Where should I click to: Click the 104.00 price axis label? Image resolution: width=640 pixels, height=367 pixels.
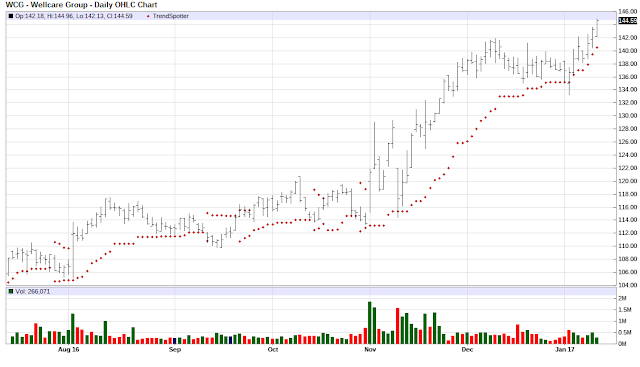[627, 285]
